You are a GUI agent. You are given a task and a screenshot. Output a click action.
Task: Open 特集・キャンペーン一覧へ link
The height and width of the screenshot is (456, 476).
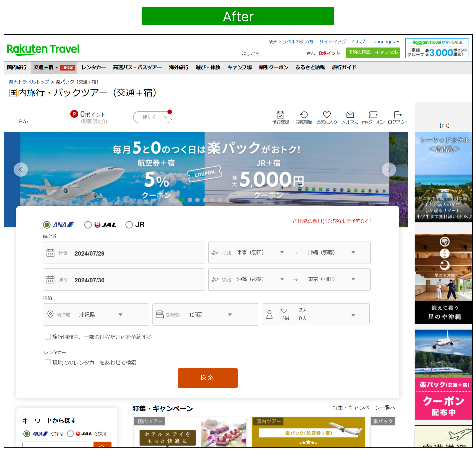coord(364,408)
